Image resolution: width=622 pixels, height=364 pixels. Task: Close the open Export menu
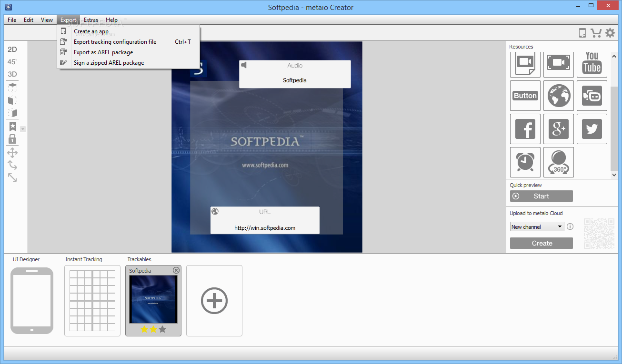point(68,20)
